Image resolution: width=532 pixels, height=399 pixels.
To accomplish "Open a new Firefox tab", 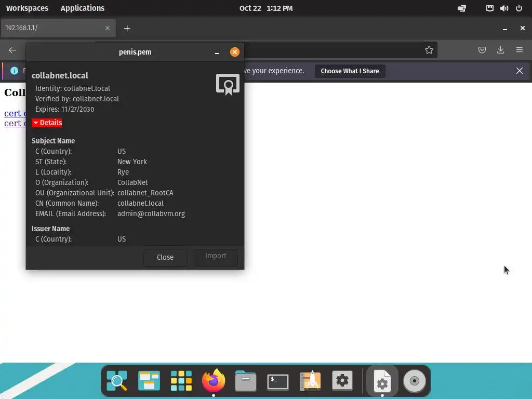I will coord(127,28).
